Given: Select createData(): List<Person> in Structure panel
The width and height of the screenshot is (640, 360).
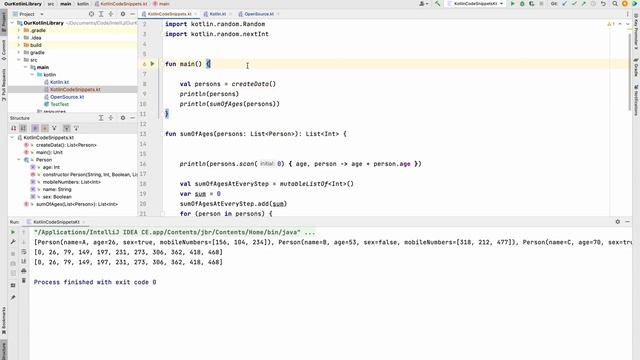Looking at the screenshot, I should coord(66,145).
